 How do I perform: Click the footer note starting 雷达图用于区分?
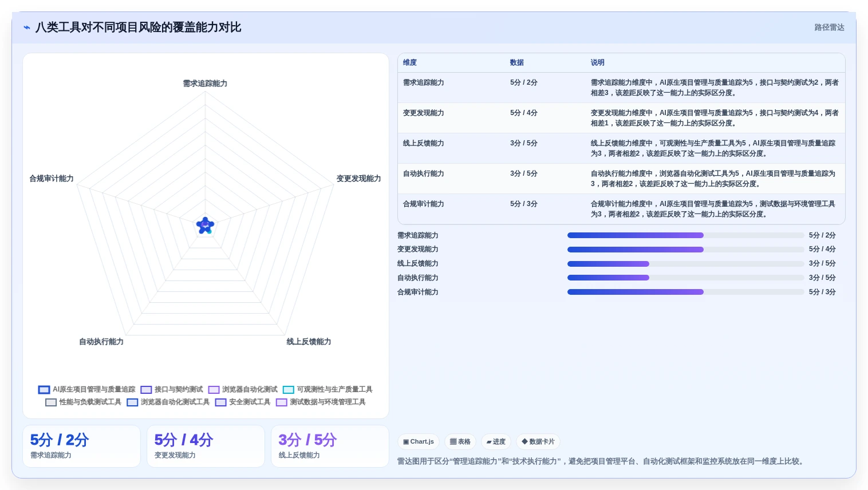click(602, 461)
